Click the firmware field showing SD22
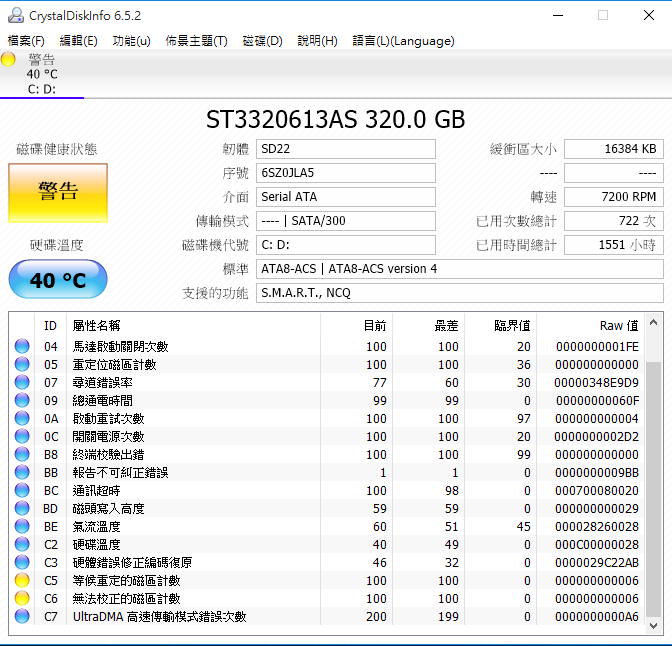 346,149
